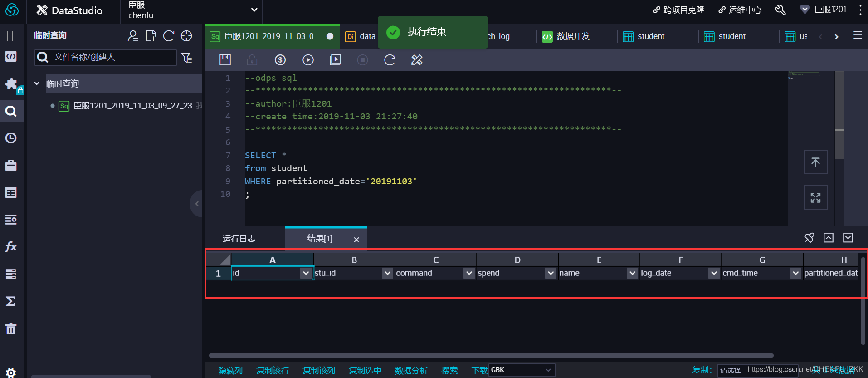
Task: Open the tab list menu icon
Action: pos(858,35)
